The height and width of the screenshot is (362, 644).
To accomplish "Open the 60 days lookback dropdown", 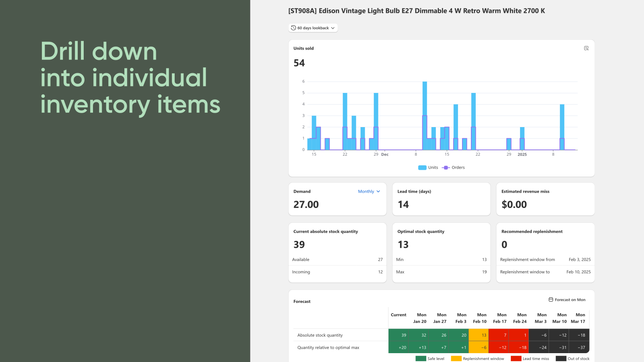I will coord(313,28).
